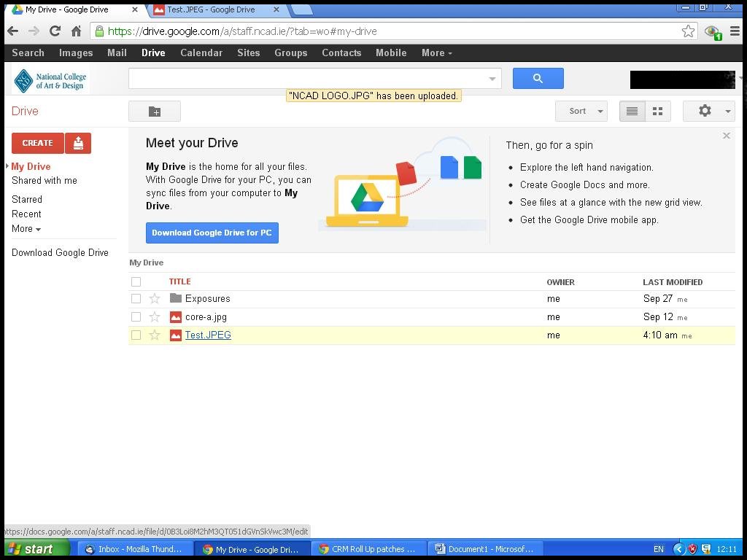Open the settings gear menu
Viewport: 747px width, 560px height.
708,112
